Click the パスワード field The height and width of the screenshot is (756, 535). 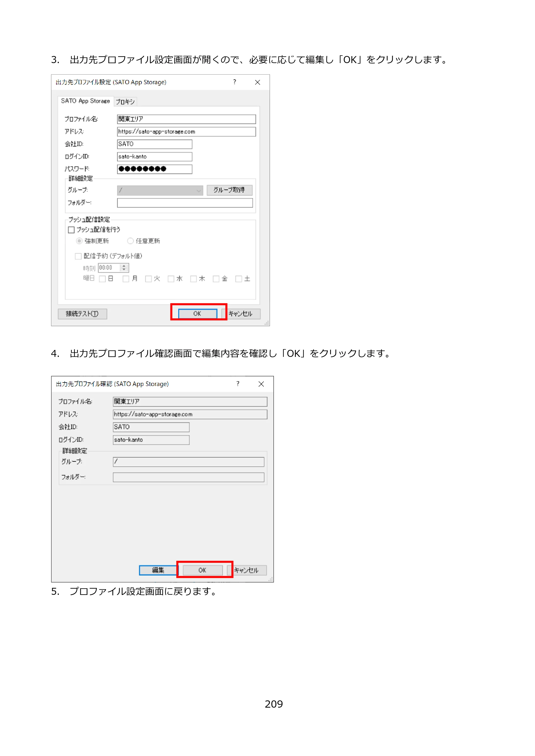155,169
